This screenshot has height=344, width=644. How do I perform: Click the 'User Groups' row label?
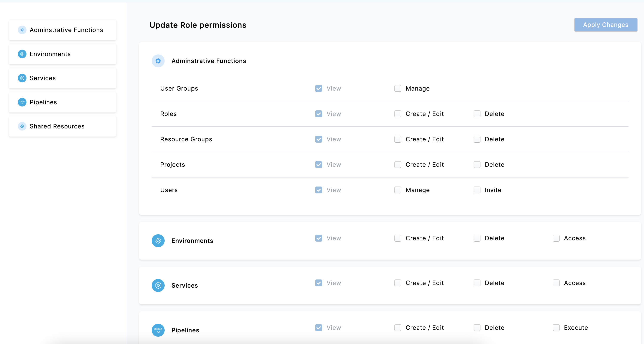coord(179,88)
